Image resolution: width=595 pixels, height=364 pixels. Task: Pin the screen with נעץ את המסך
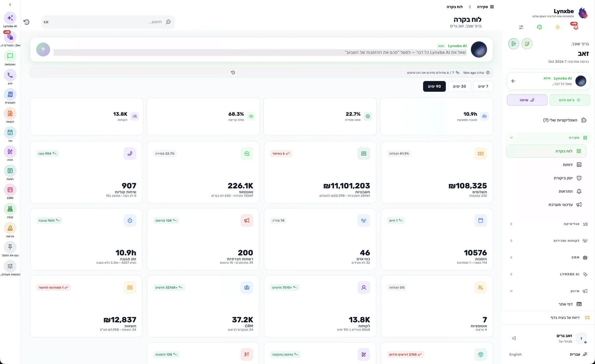[10, 247]
